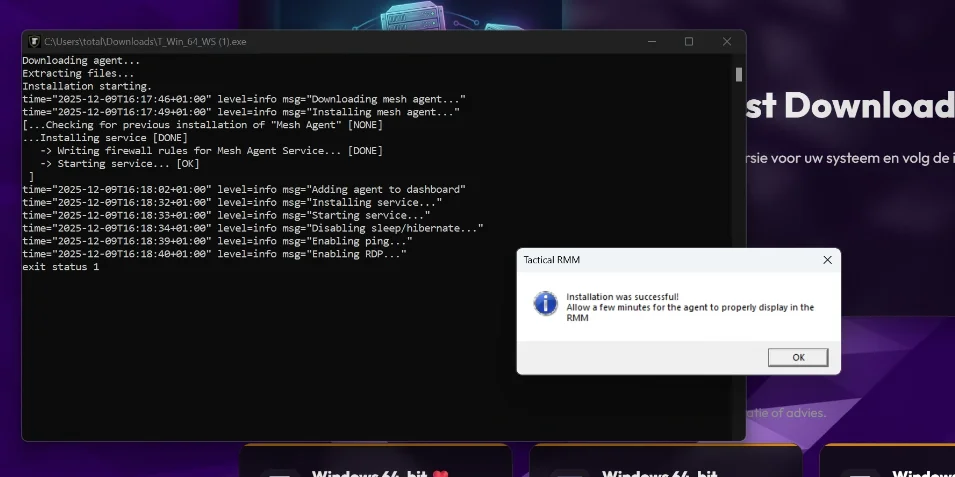Click the "Enabling RDP..." log line

[214, 254]
